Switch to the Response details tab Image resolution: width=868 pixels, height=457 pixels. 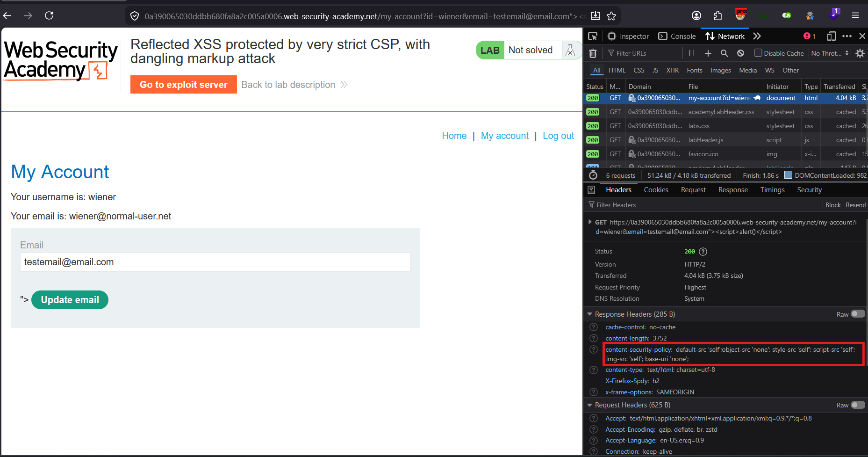[x=733, y=190]
